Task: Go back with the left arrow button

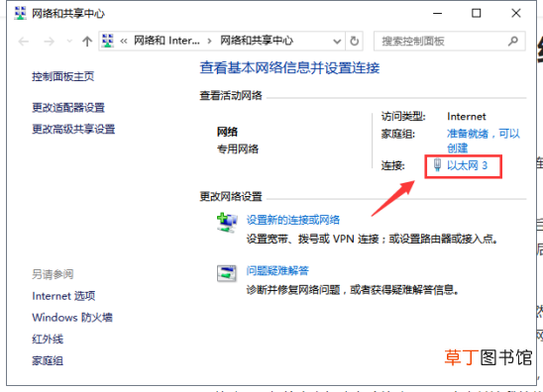Action: (24, 42)
